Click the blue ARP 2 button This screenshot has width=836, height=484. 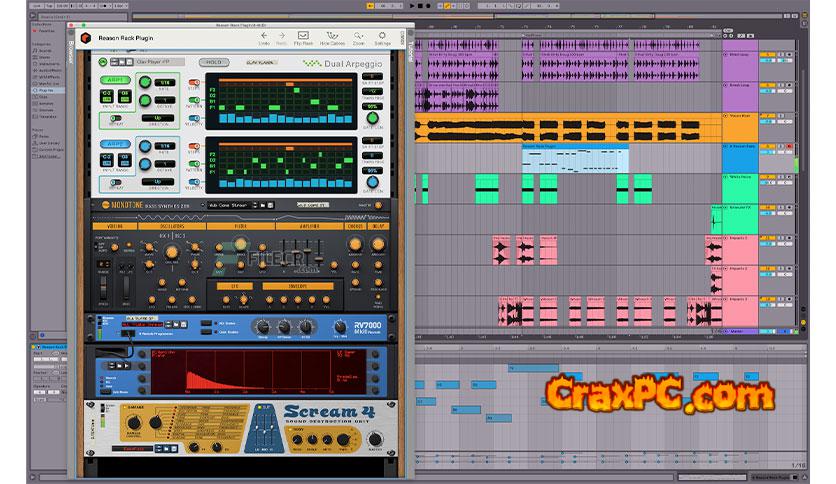click(x=115, y=144)
